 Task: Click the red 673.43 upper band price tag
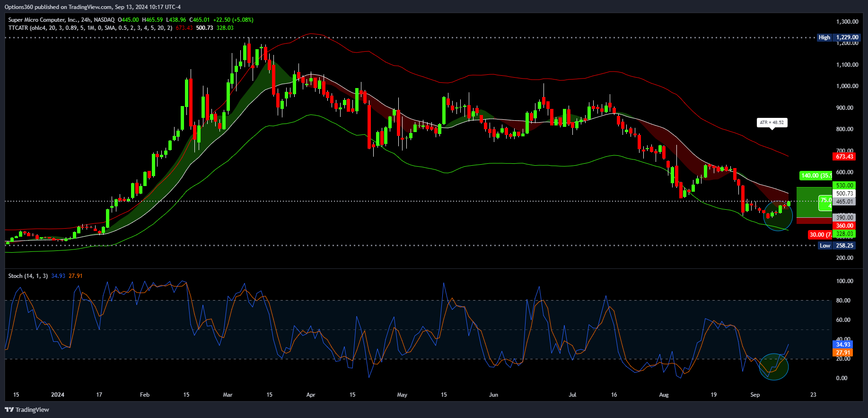coord(844,157)
